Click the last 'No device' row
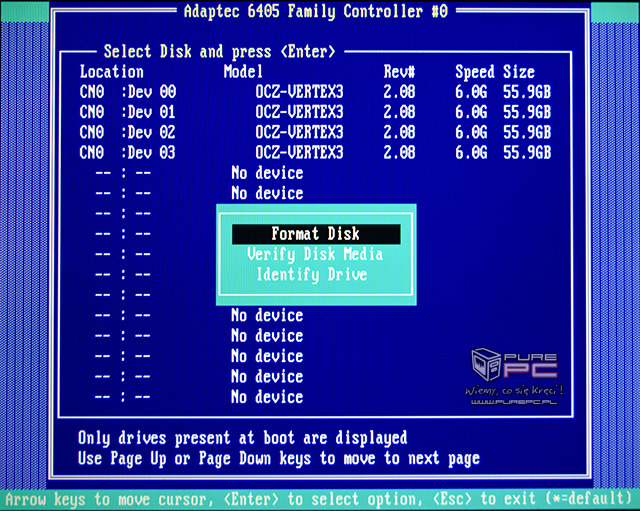Screen dimensions: 640x511 coord(267,397)
